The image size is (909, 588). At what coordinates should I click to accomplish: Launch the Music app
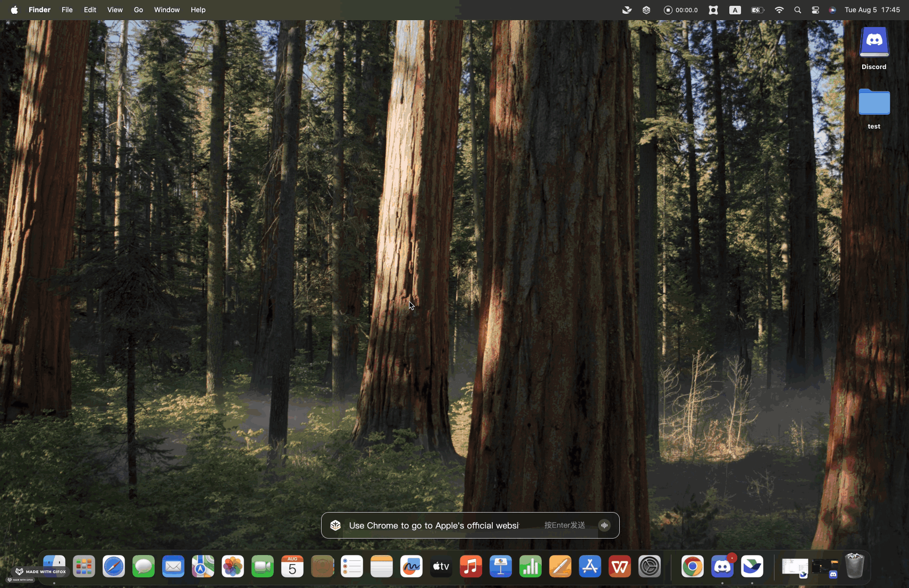click(x=470, y=566)
